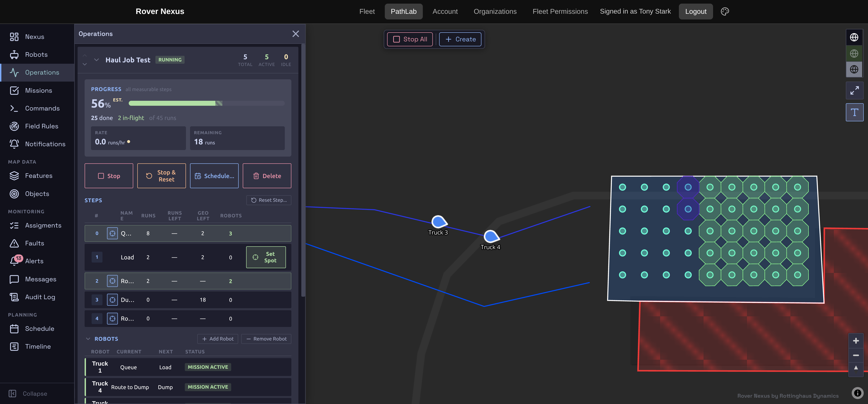This screenshot has width=868, height=404.
Task: Click the Rover Nexus title
Action: pos(160,12)
